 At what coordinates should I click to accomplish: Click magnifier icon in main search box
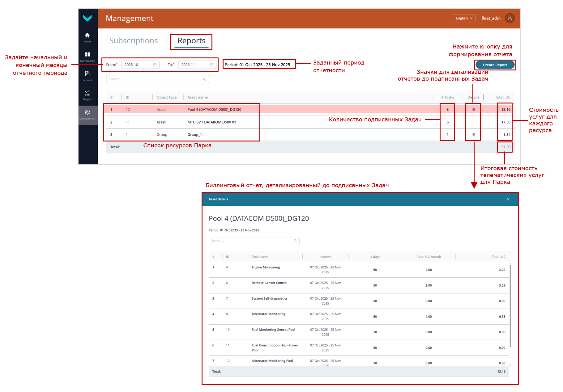click(204, 79)
